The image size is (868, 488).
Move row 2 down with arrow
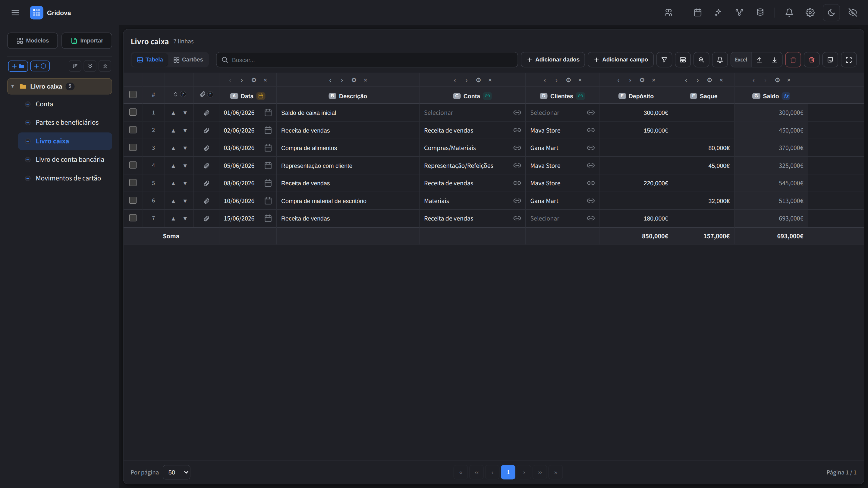[x=185, y=131]
